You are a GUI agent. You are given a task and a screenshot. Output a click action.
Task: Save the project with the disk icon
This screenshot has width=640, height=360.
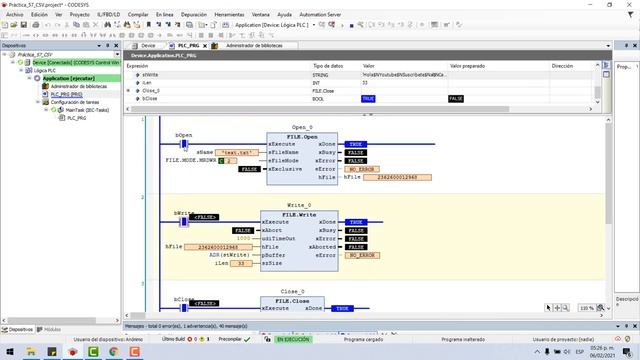pyautogui.click(x=24, y=25)
